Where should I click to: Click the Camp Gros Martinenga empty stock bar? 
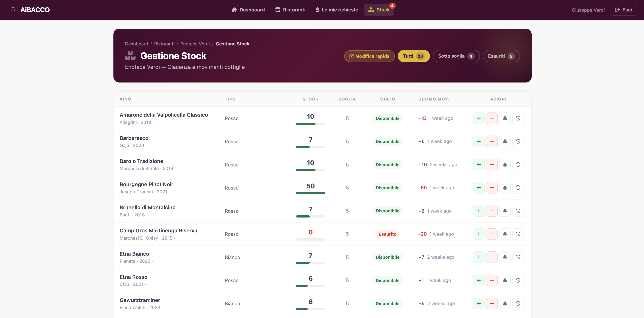coord(311,239)
